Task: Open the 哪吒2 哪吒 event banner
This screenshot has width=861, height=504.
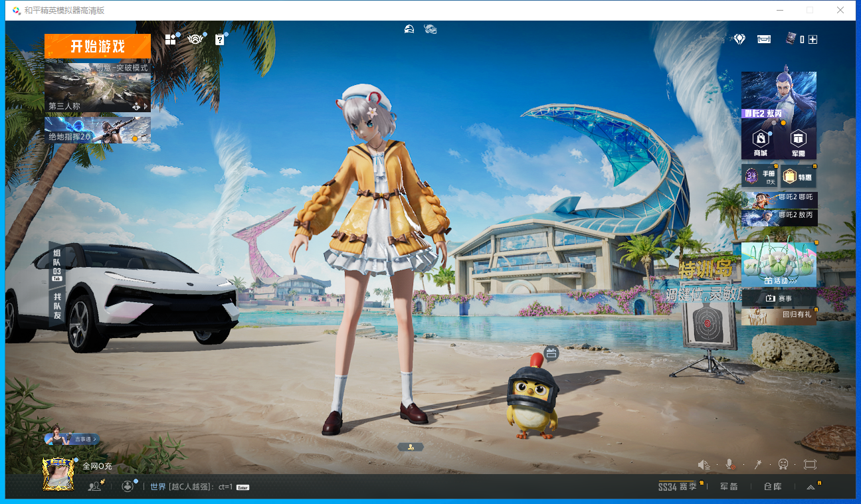Action: pos(779,200)
